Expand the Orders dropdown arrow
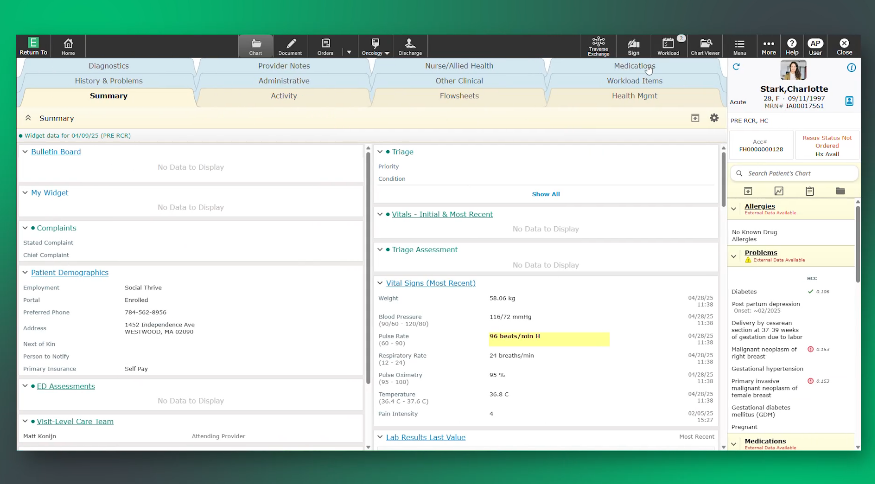Image resolution: width=875 pixels, height=484 pixels. point(348,51)
